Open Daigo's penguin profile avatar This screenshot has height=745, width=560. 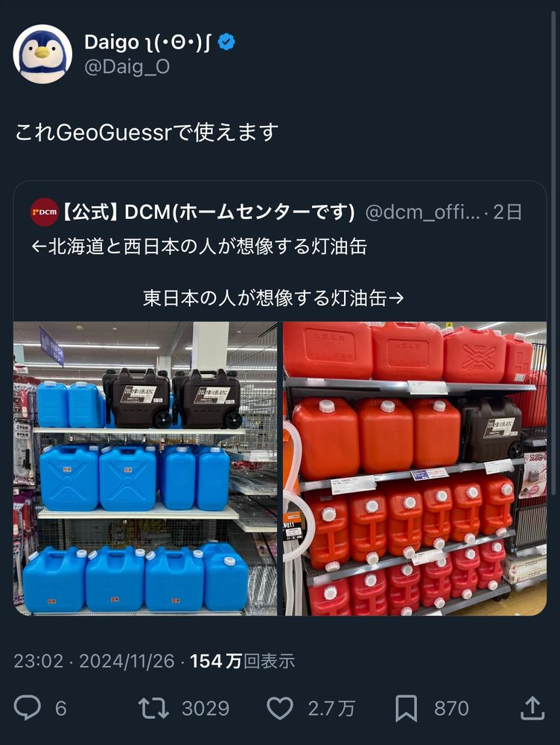pyautogui.click(x=42, y=54)
